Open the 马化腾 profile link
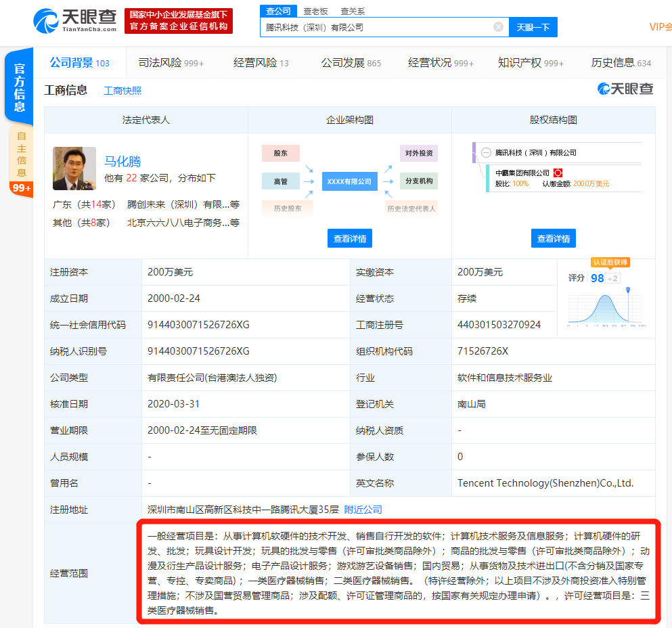Screen dimensions: 672x628 pyautogui.click(x=122, y=161)
